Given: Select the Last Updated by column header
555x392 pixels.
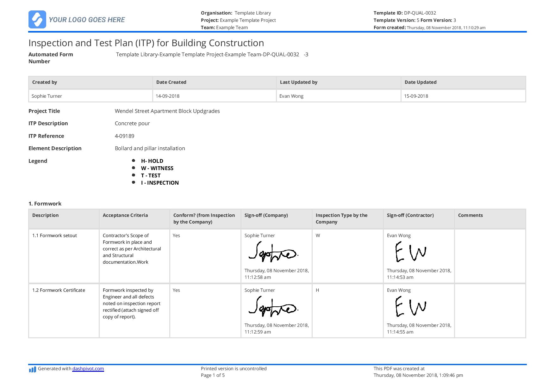Looking at the screenshot, I should pyautogui.click(x=299, y=82).
